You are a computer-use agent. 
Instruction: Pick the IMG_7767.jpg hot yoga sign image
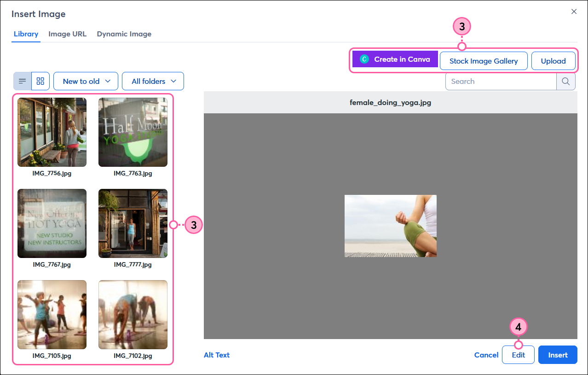click(52, 223)
